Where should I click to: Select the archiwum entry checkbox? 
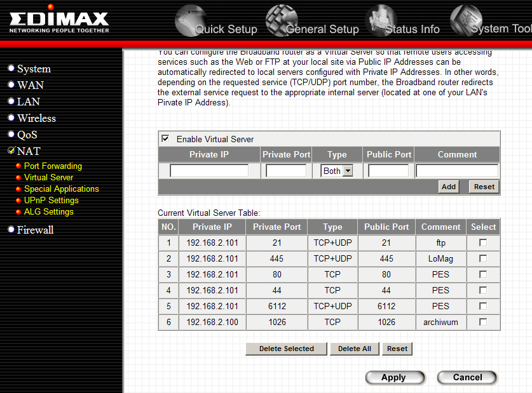tap(483, 322)
